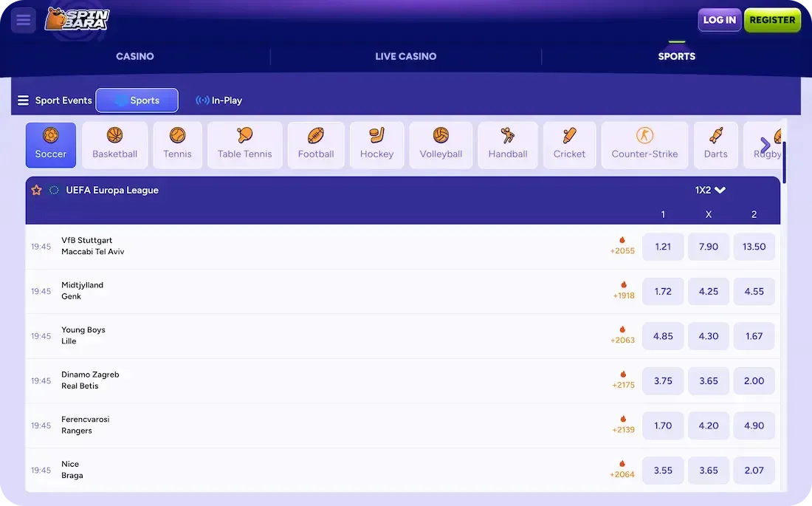Viewport: 812px width, 506px height.
Task: Bet Ferencvarosi win at 1.70
Action: [x=663, y=425]
